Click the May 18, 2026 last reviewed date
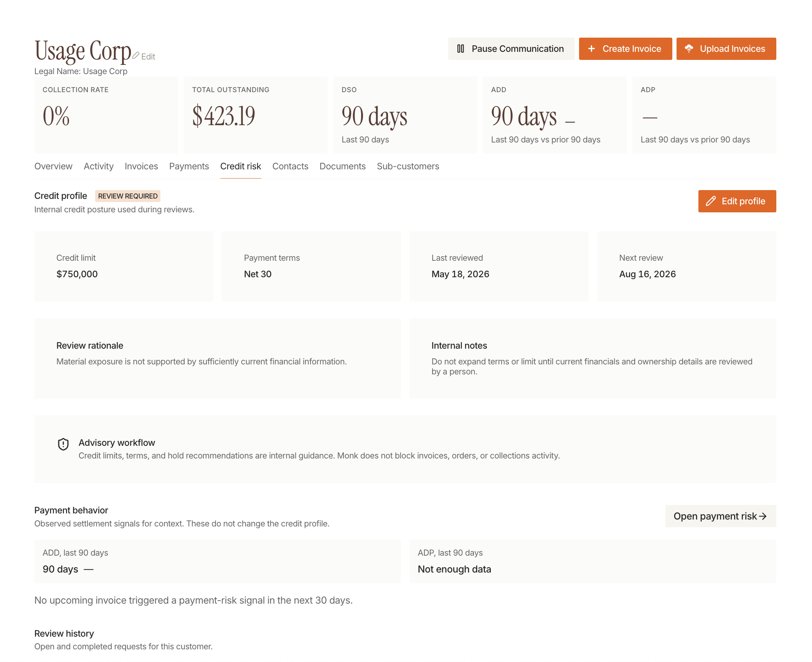Viewport: 812px width, 662px height. [x=460, y=274]
